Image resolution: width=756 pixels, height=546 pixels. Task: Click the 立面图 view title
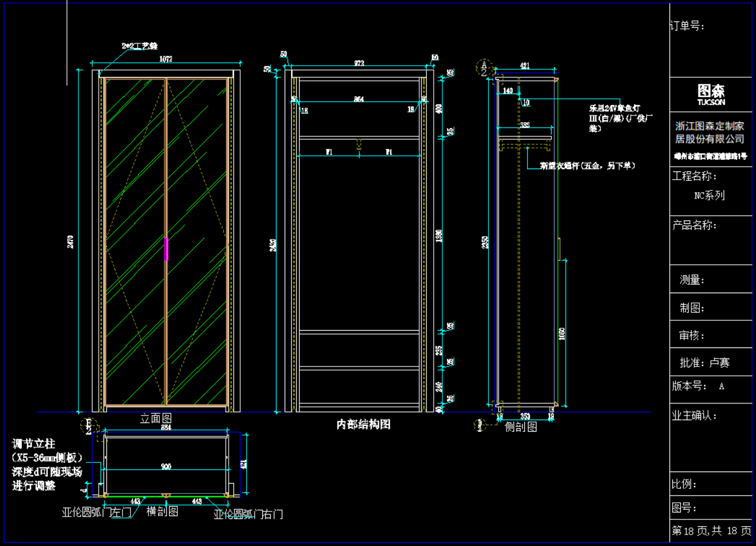click(x=156, y=418)
